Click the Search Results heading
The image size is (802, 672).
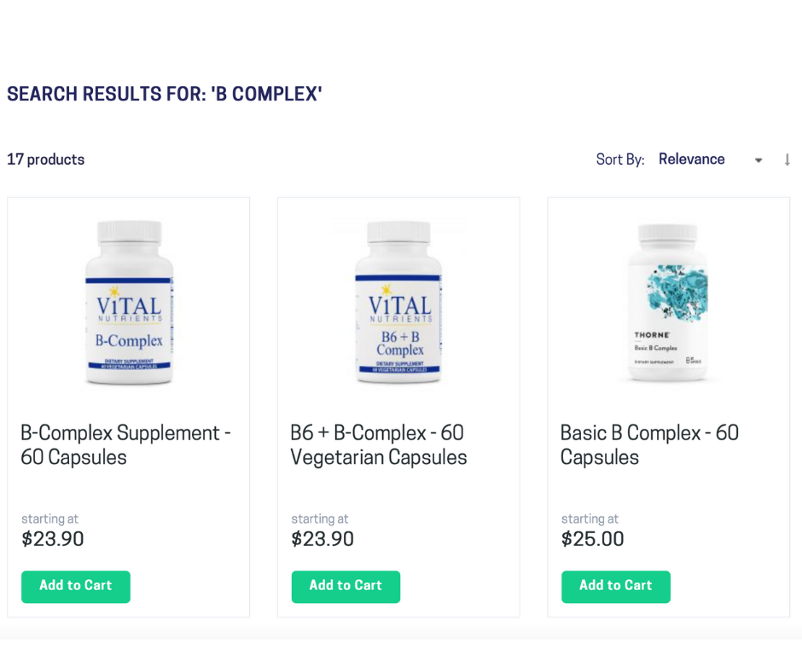164,94
